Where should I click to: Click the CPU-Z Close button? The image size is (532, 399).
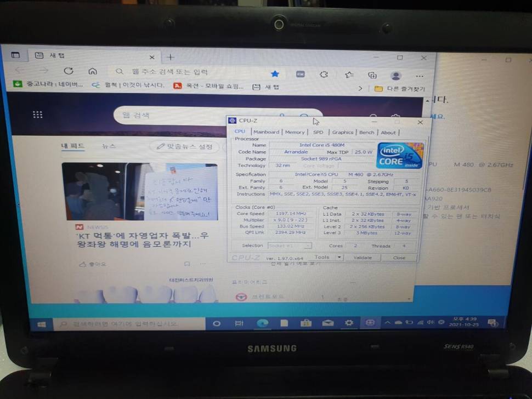point(399,258)
